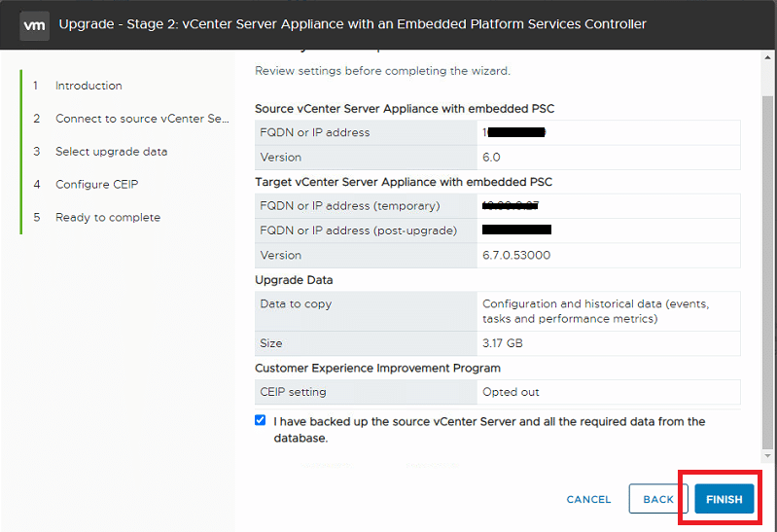Select step 3 Select upgrade data
The height and width of the screenshot is (532, 777).
[100, 151]
